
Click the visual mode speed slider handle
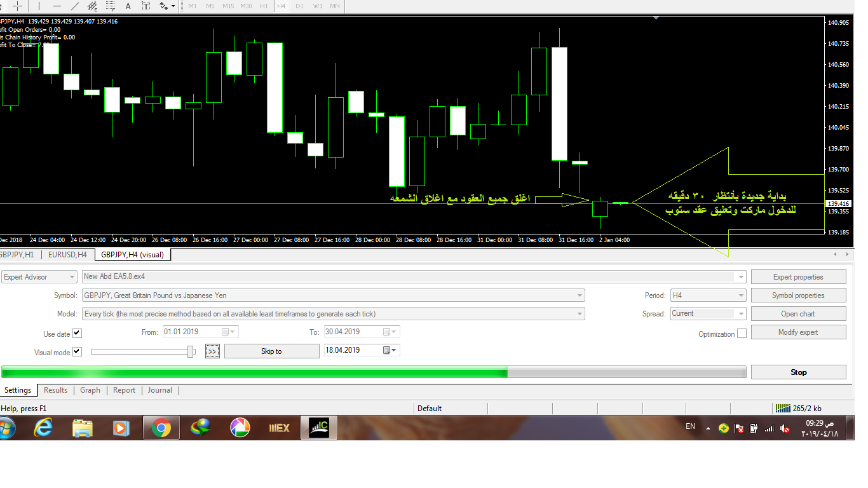click(x=191, y=351)
